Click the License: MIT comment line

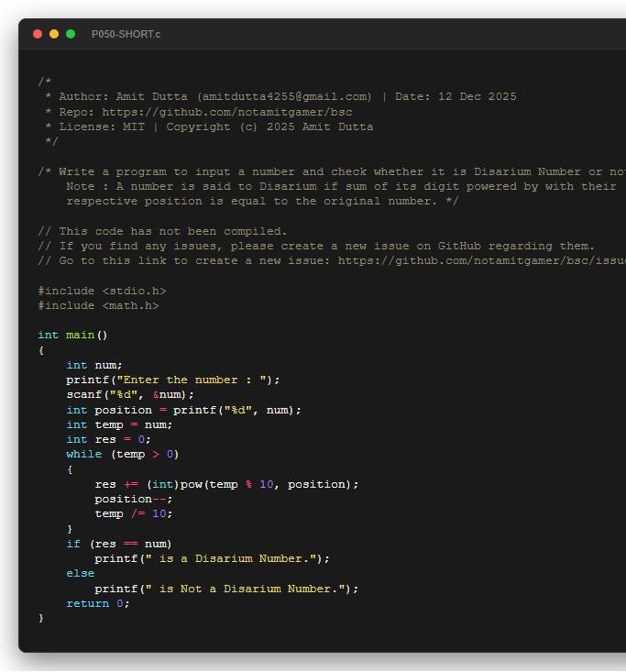pyautogui.click(x=209, y=127)
